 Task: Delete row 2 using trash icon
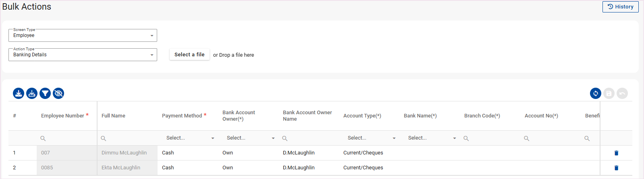click(616, 168)
